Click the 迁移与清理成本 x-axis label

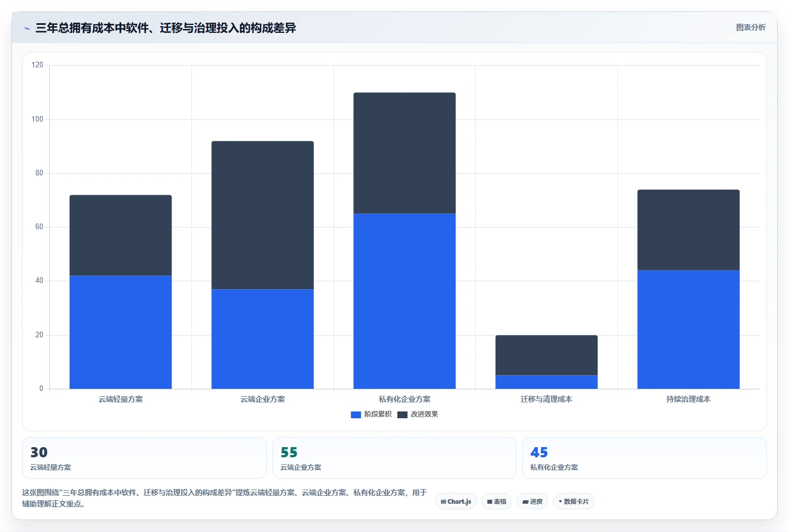coord(547,399)
